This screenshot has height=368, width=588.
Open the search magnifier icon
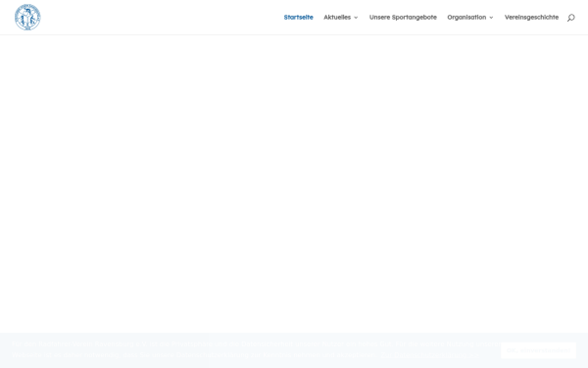click(570, 18)
